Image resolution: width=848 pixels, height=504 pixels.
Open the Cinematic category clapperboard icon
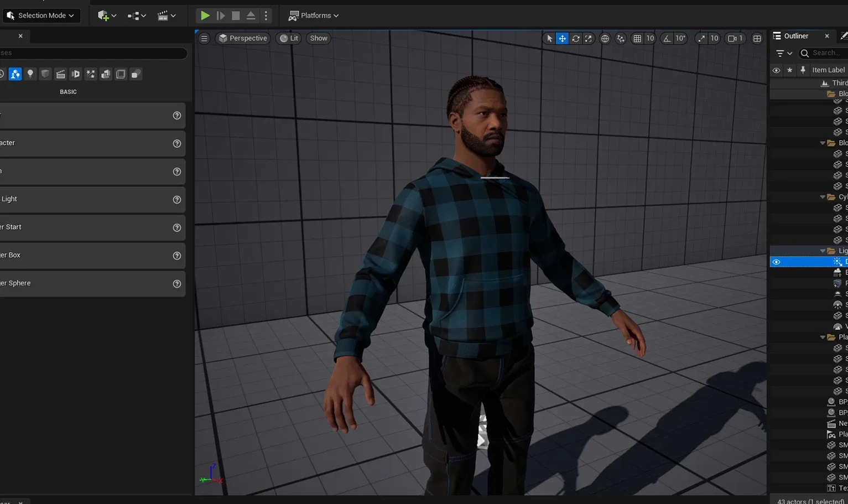(x=61, y=74)
